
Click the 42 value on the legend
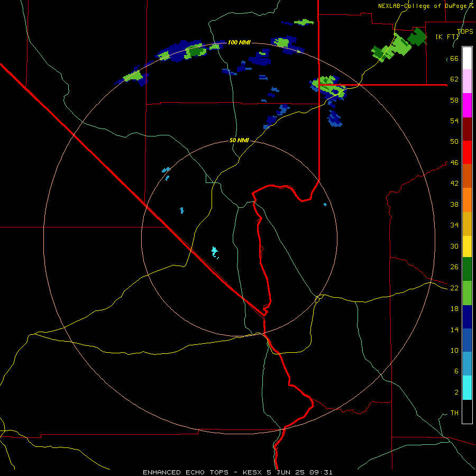click(454, 184)
